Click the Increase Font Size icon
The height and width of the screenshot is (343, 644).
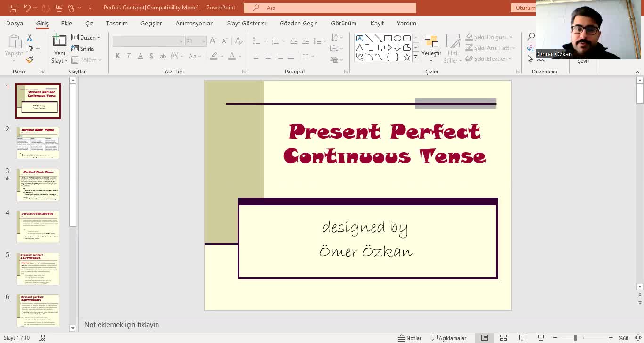213,41
